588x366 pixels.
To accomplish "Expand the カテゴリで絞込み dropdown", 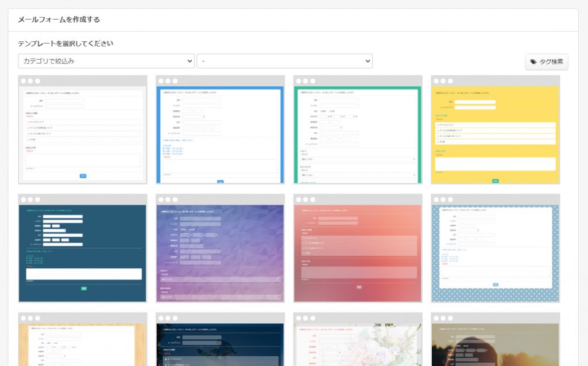I will coord(106,61).
